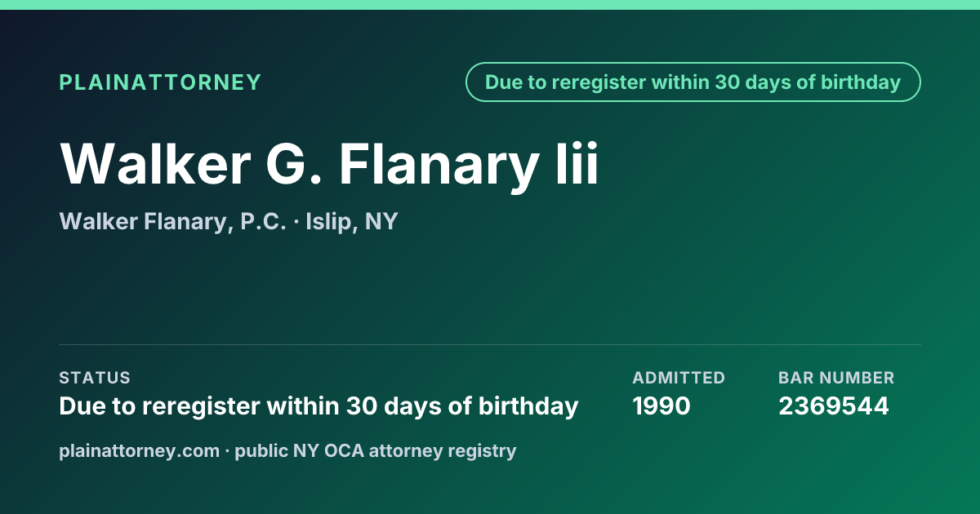Click the PLAINATTORNEY brand logo text
980x514 pixels.
pos(160,82)
